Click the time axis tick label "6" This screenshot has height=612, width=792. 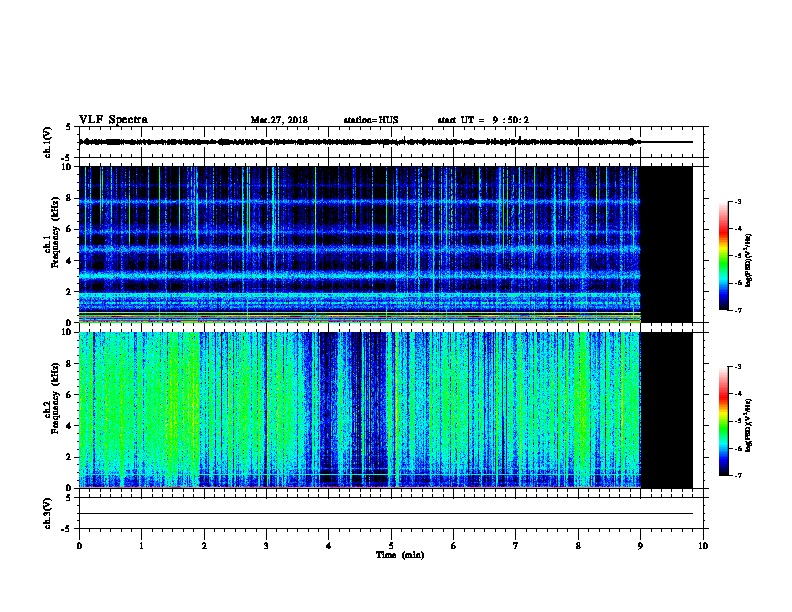pos(453,546)
